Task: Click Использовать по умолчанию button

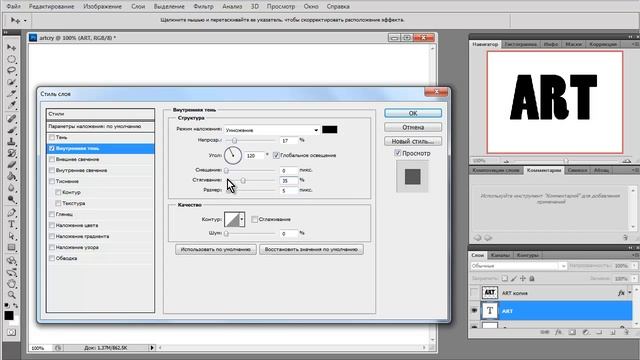Action: coord(216,249)
